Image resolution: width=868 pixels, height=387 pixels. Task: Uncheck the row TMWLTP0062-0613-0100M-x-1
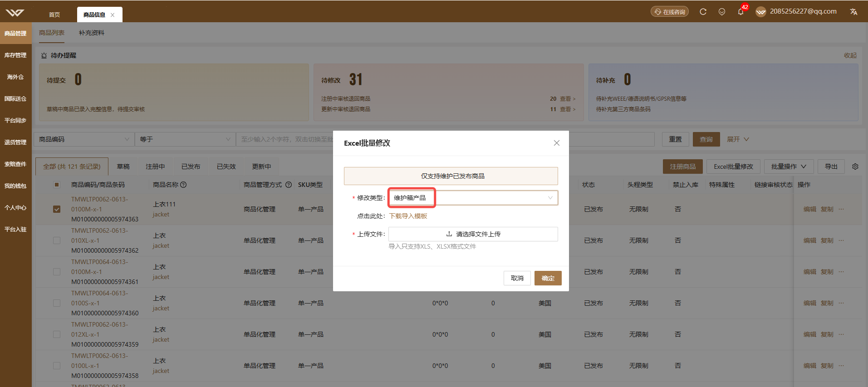(57, 209)
